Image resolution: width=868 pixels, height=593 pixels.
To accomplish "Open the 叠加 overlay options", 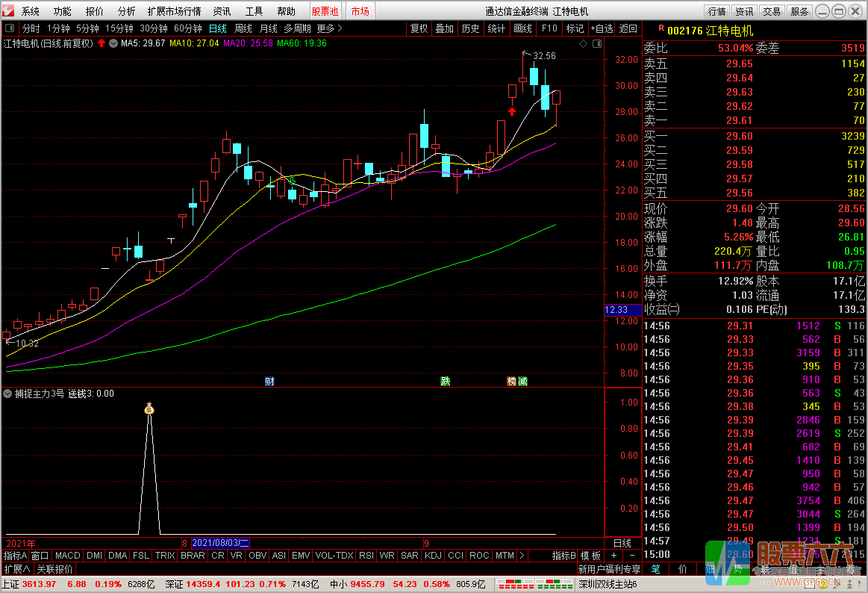I will 445,28.
